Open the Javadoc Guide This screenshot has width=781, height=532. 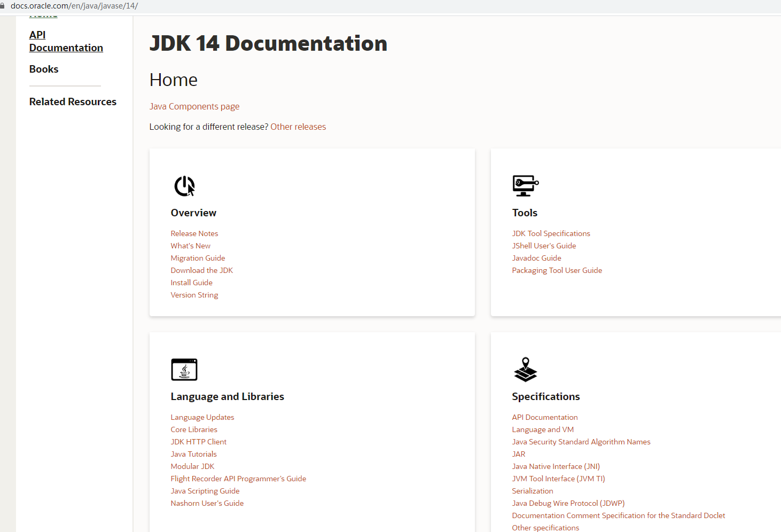pyautogui.click(x=536, y=258)
